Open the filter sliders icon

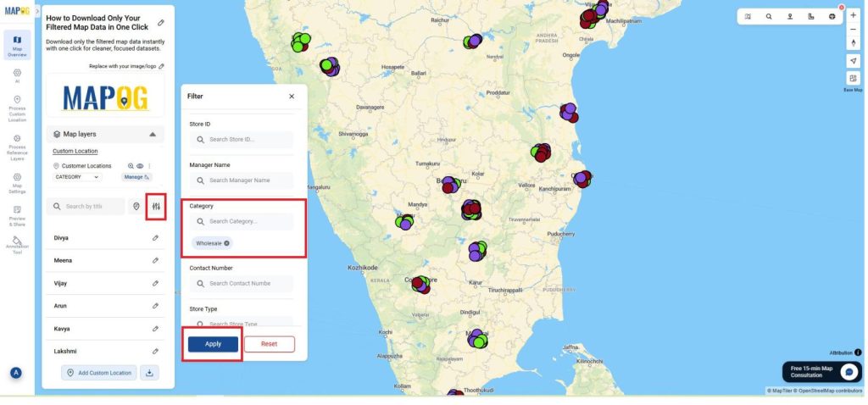coord(156,207)
